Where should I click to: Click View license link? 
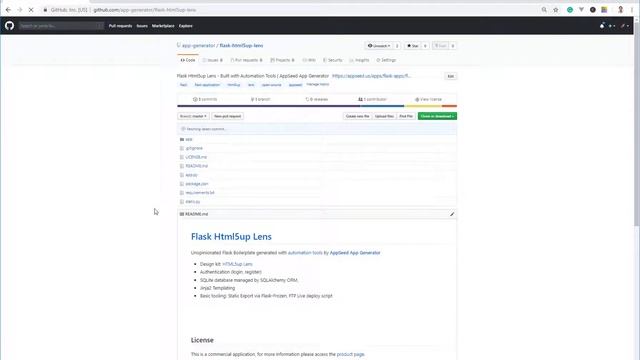pos(428,100)
